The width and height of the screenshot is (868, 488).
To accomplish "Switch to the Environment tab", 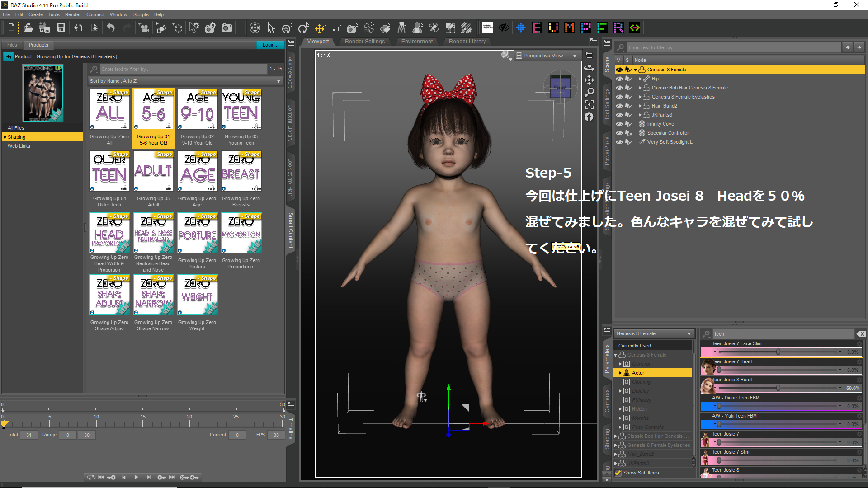I will pos(417,42).
